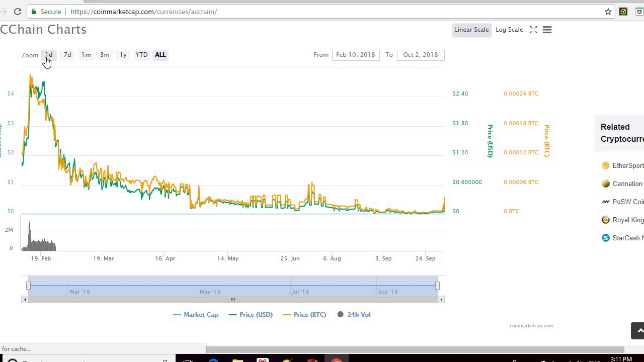Open the chart fullscreen icon
Screen dimensions: 644x362
pos(533,30)
